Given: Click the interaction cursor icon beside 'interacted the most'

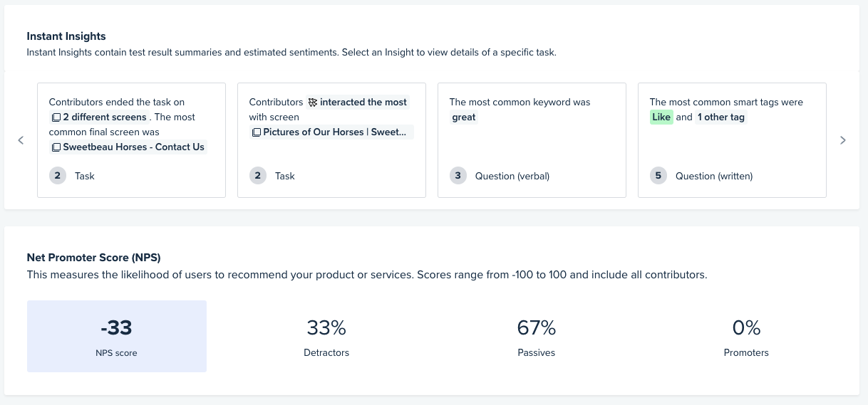Looking at the screenshot, I should 313,102.
